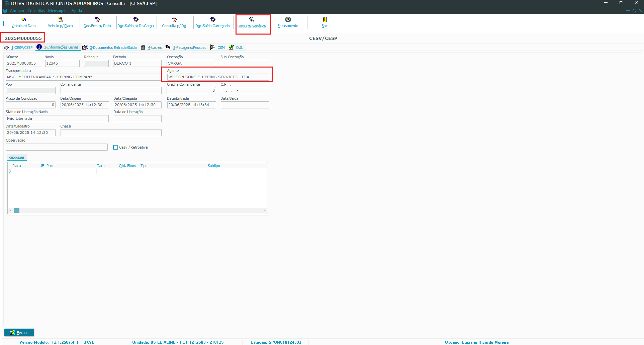This screenshot has width=644, height=345.
Task: Click the Chassi input field
Action: pos(111,133)
